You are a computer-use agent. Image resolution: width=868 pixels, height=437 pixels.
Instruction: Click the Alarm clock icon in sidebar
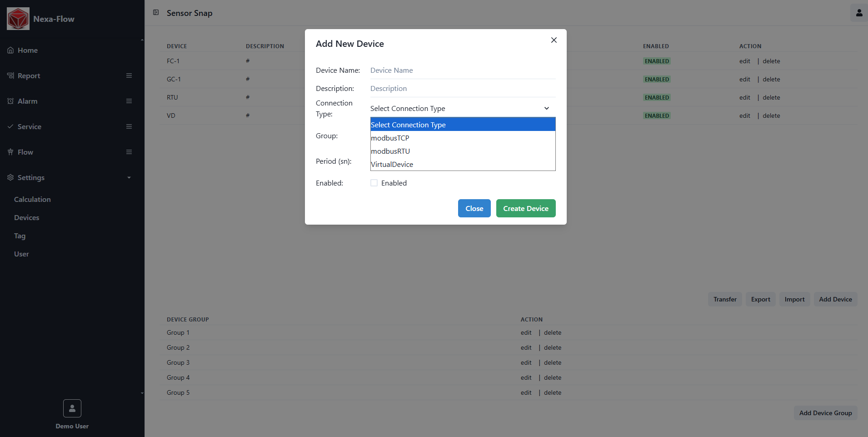[x=10, y=101]
